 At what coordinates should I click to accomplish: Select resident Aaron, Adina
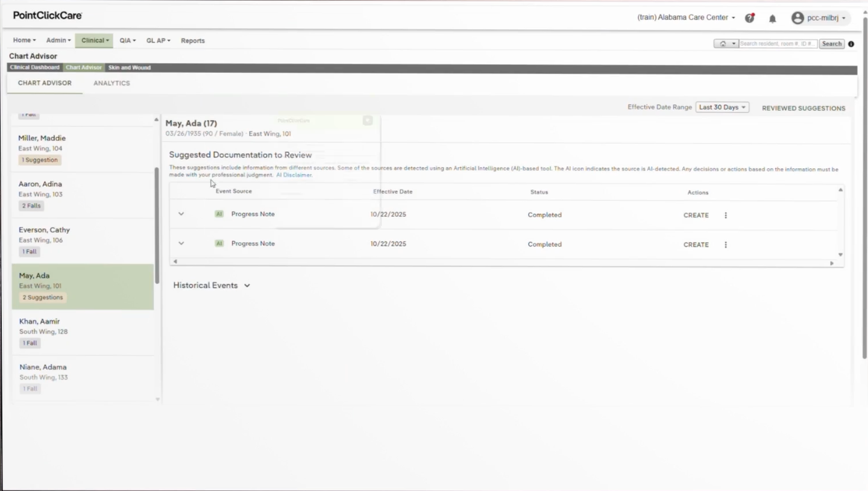click(x=83, y=195)
